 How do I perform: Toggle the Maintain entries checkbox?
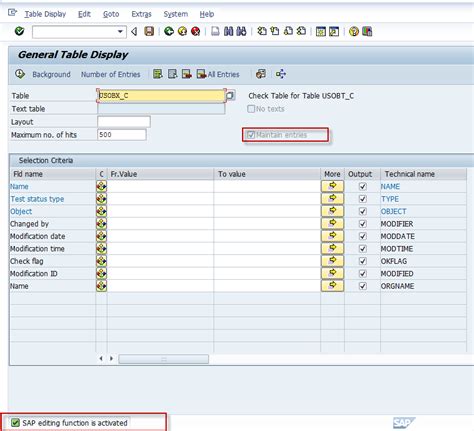pos(251,135)
